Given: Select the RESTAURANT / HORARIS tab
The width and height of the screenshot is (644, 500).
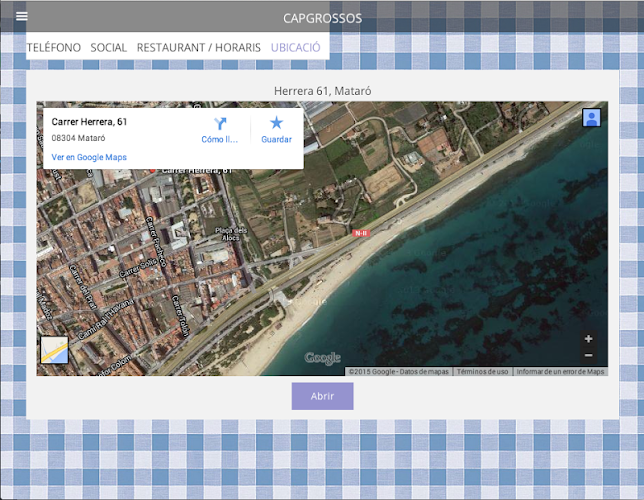Looking at the screenshot, I should click(x=198, y=47).
